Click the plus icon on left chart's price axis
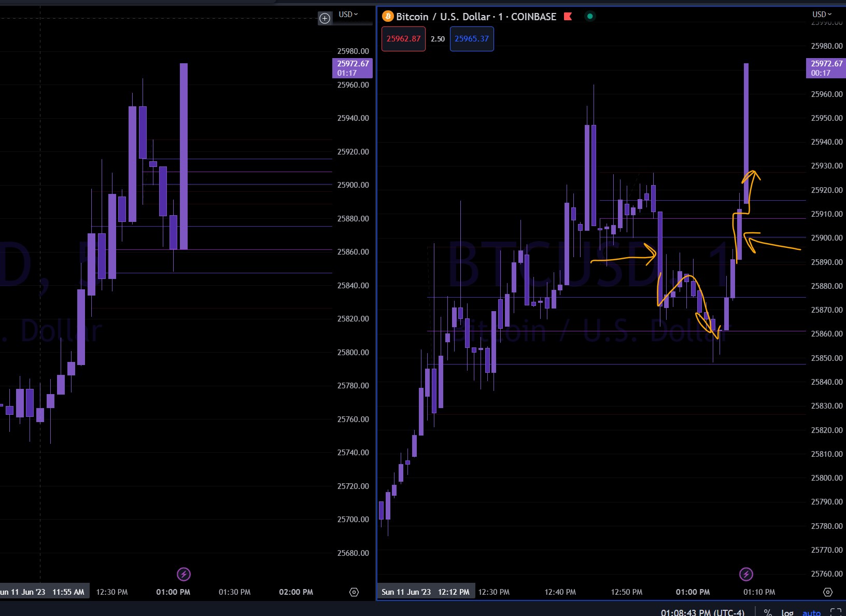The image size is (846, 616). tap(325, 19)
